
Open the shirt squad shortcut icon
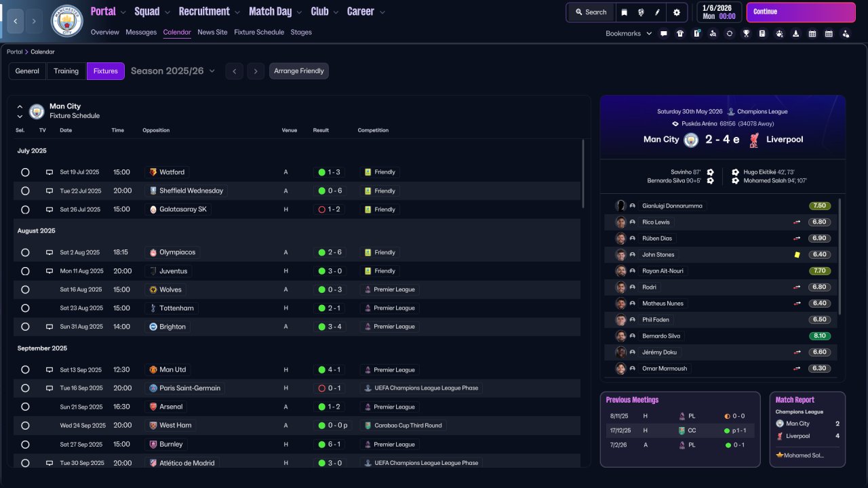680,33
